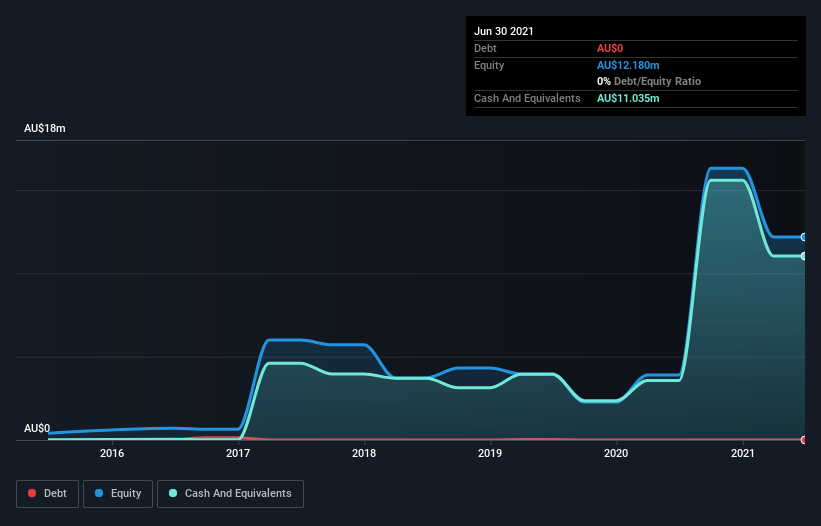Click the 2016 x-axis label
The height and width of the screenshot is (526, 821).
[112, 453]
